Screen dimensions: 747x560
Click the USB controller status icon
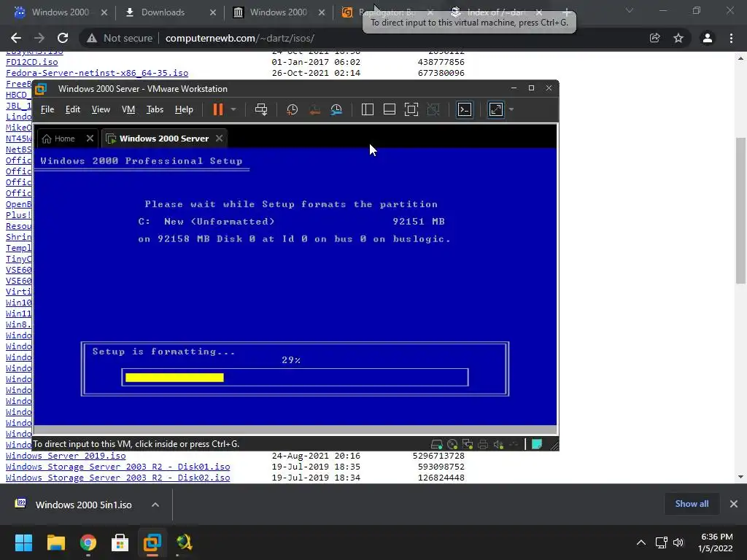(x=514, y=444)
